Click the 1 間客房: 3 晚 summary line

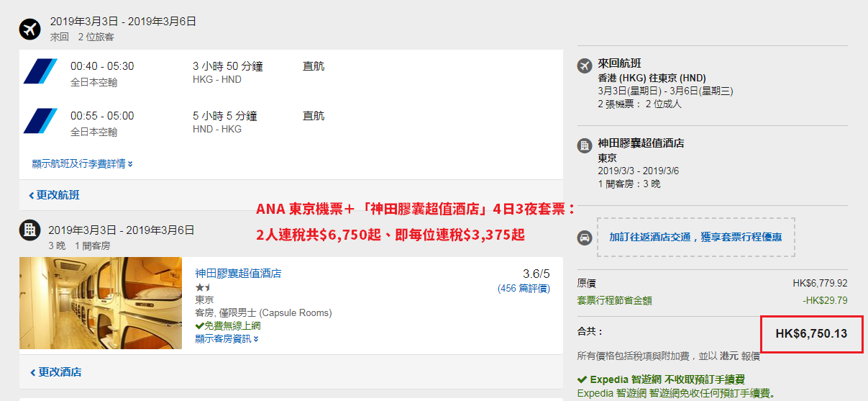(x=629, y=184)
